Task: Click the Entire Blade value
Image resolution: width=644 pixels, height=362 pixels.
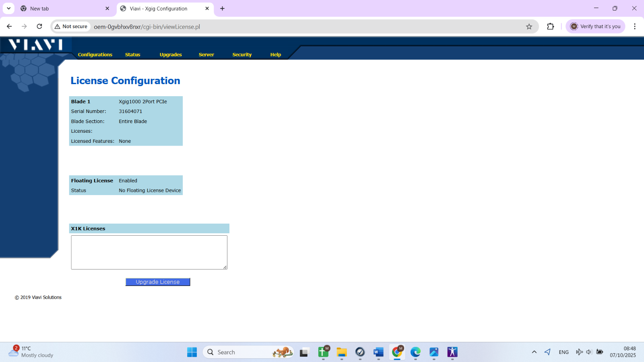Action: click(x=133, y=121)
